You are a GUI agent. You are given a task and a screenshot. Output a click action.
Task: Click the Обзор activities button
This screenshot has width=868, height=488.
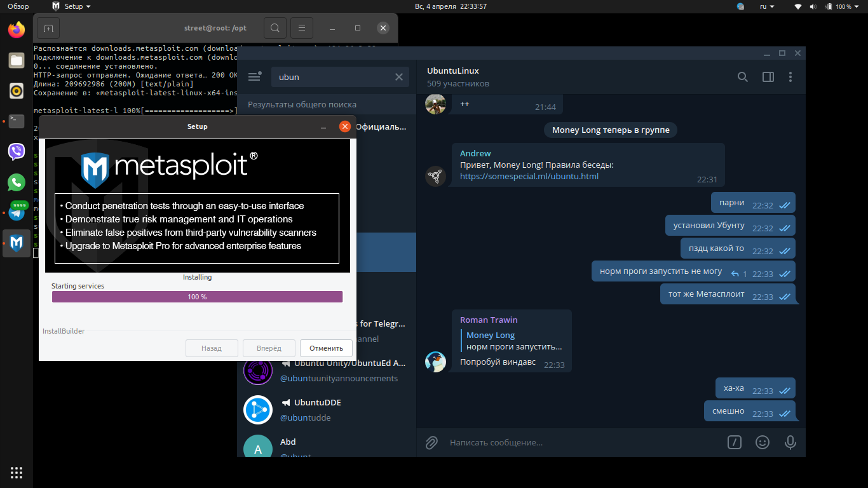pyautogui.click(x=18, y=6)
